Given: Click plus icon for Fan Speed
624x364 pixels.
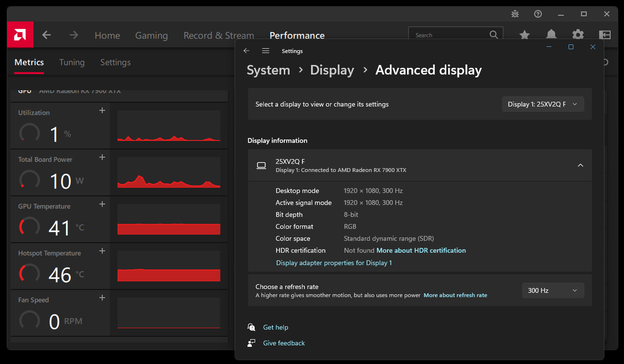Looking at the screenshot, I should pyautogui.click(x=102, y=298).
